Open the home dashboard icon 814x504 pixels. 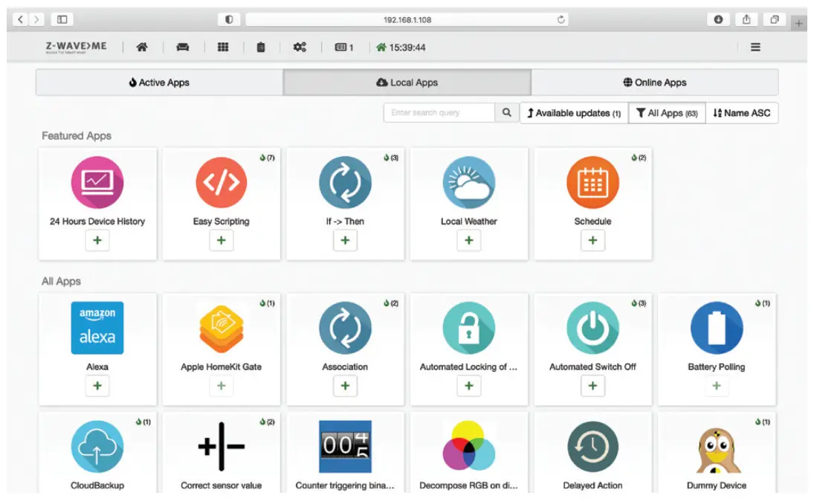tap(142, 48)
